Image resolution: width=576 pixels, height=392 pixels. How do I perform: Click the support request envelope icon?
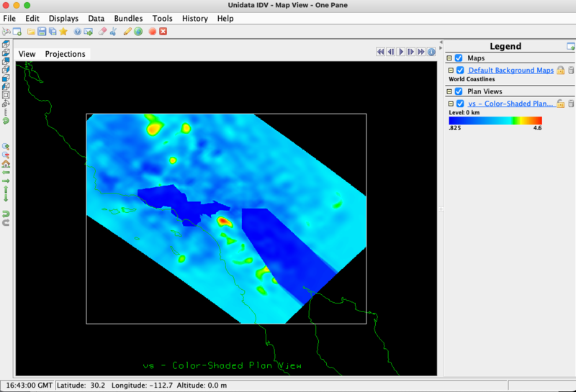[x=88, y=32]
